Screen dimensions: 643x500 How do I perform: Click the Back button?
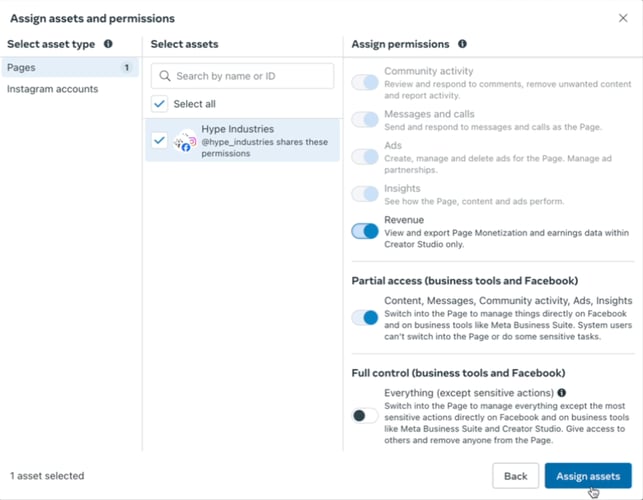point(515,476)
